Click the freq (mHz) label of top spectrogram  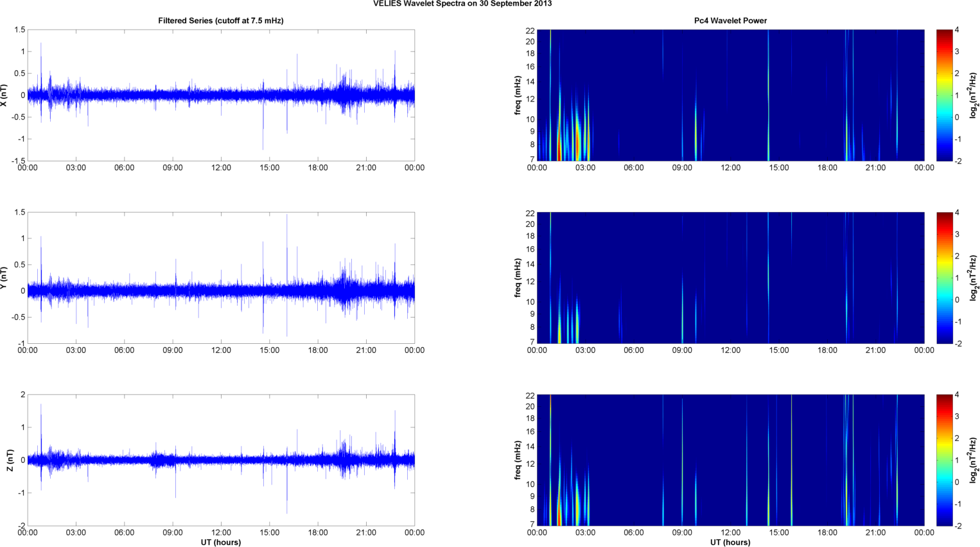click(x=518, y=95)
